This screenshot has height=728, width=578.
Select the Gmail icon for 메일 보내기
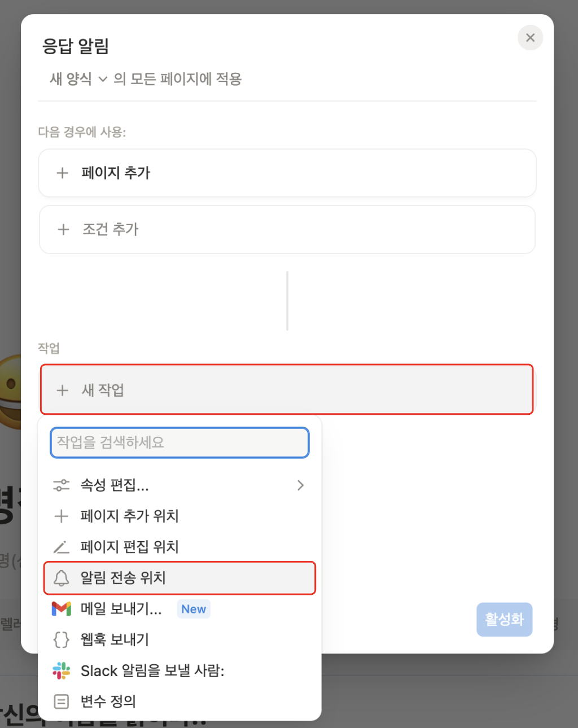60,608
